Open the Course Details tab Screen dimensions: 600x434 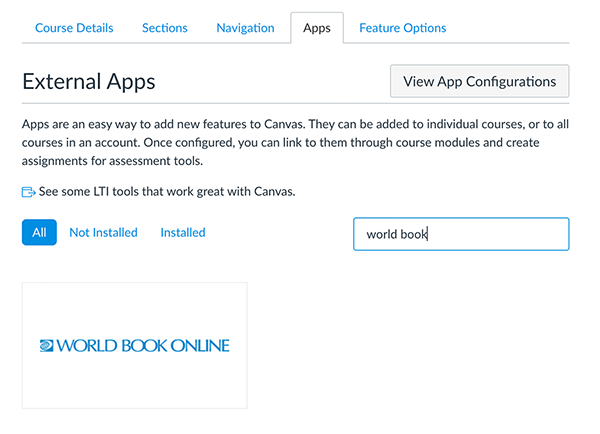[x=74, y=28]
